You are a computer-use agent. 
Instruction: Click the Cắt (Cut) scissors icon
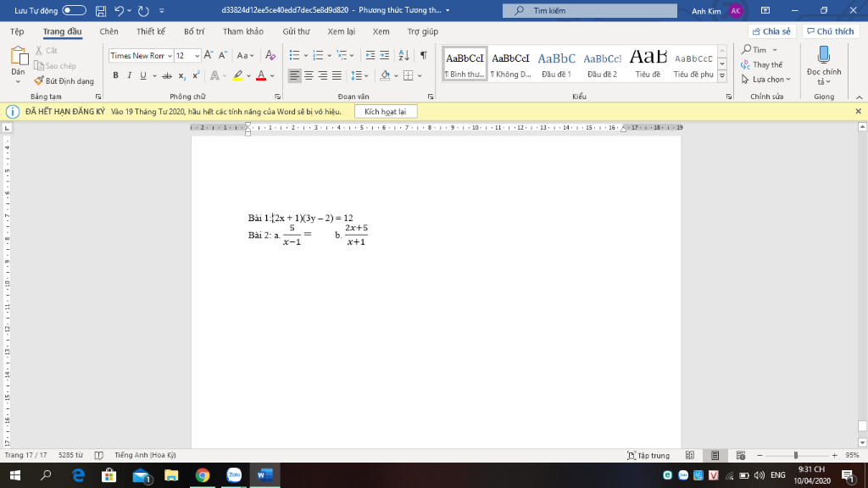coord(39,50)
